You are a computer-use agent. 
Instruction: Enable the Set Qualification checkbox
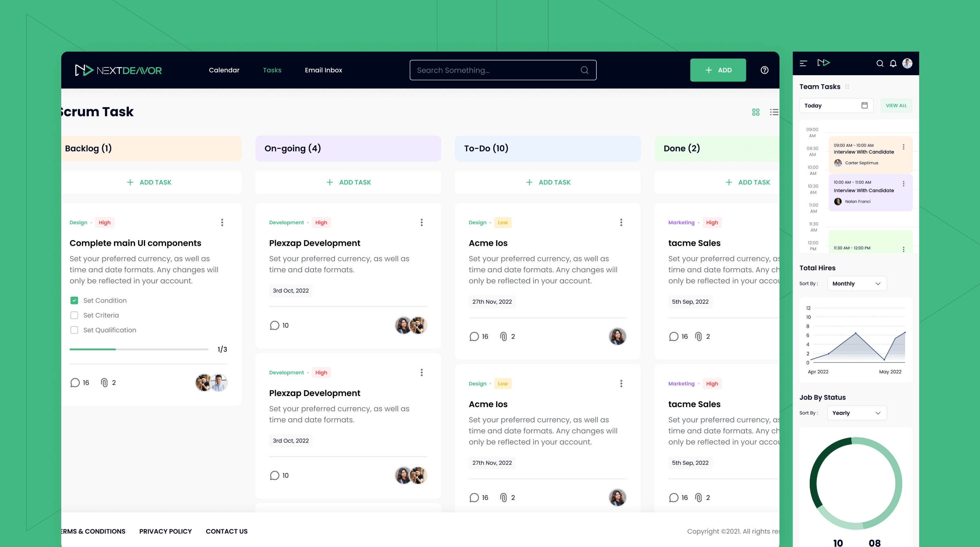coord(74,330)
